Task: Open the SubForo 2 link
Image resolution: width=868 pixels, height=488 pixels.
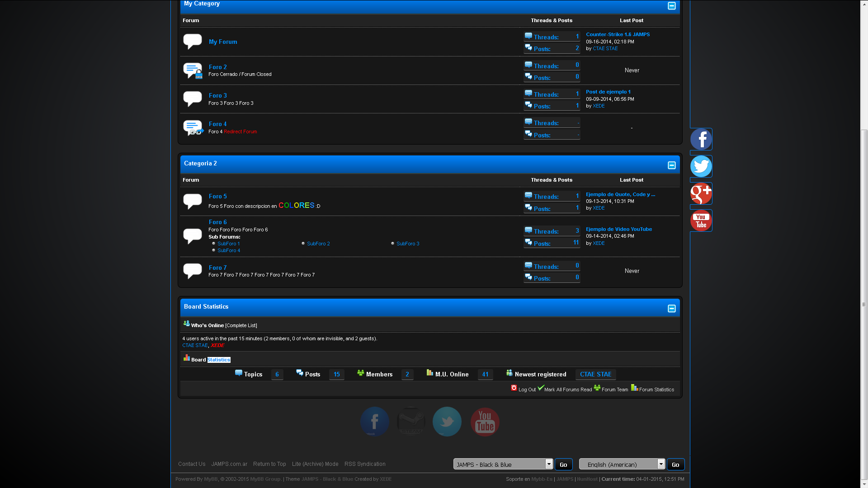Action: click(x=318, y=244)
